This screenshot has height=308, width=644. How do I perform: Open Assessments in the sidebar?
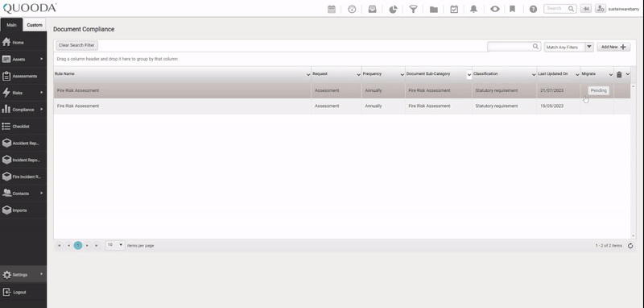pos(23,76)
